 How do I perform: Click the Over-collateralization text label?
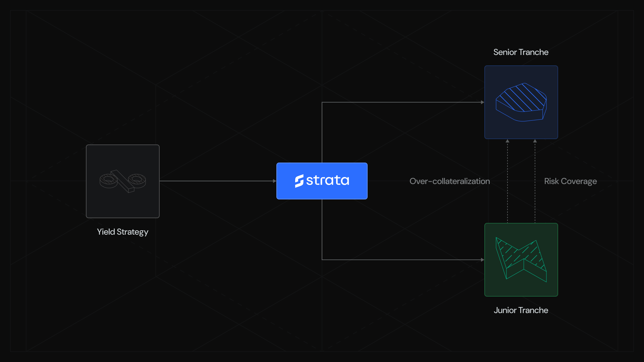coord(449,181)
